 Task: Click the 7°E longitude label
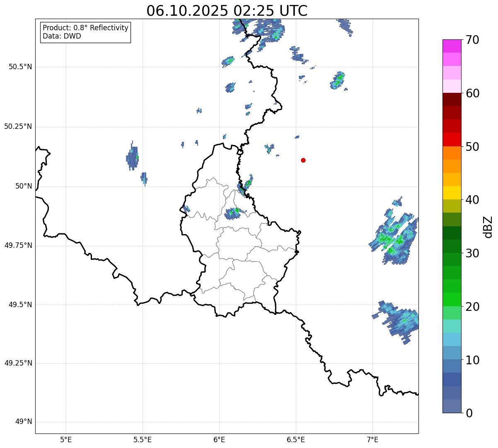372,439
